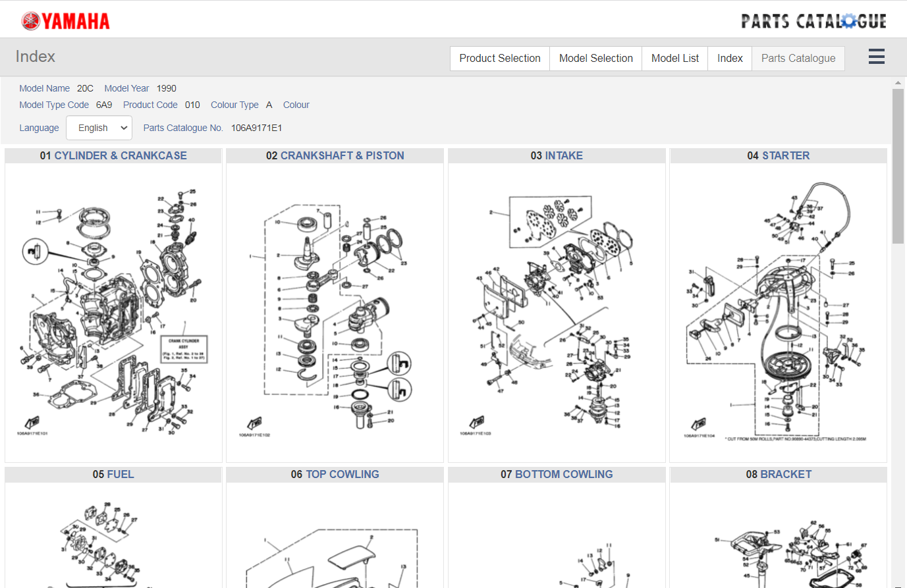
Task: Click the vertical page scrollbar
Action: click(x=898, y=166)
